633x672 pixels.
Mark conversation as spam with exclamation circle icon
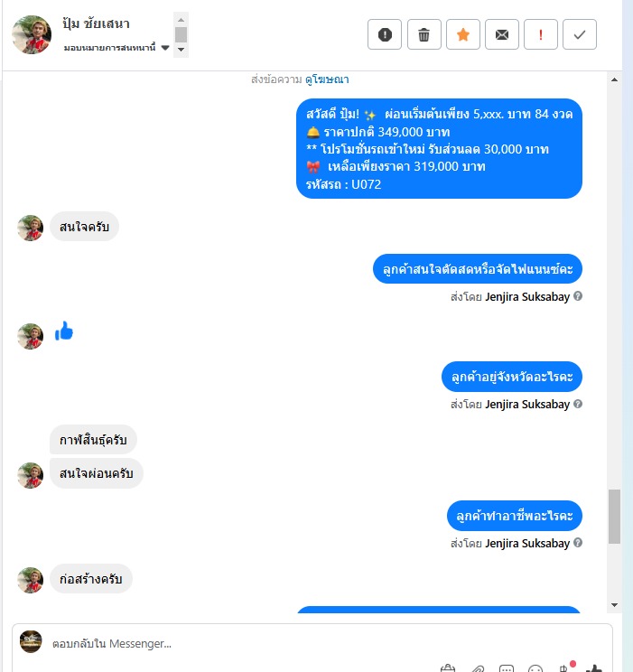pyautogui.click(x=385, y=34)
